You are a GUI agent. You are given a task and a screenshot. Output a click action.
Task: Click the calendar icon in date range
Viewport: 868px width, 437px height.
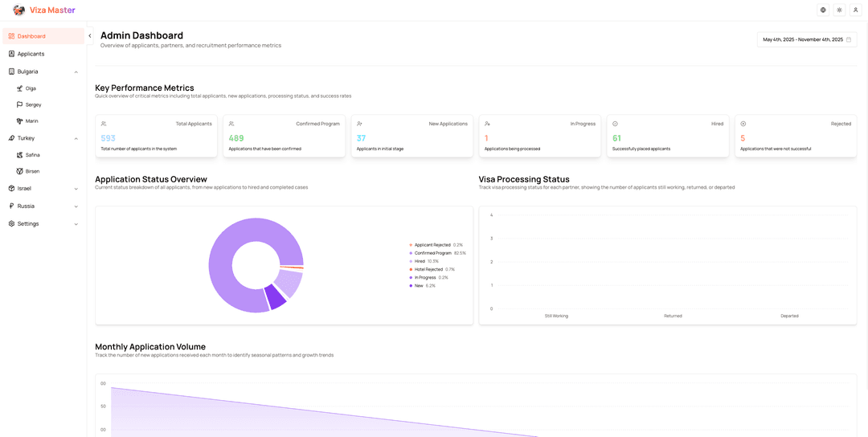[849, 39]
